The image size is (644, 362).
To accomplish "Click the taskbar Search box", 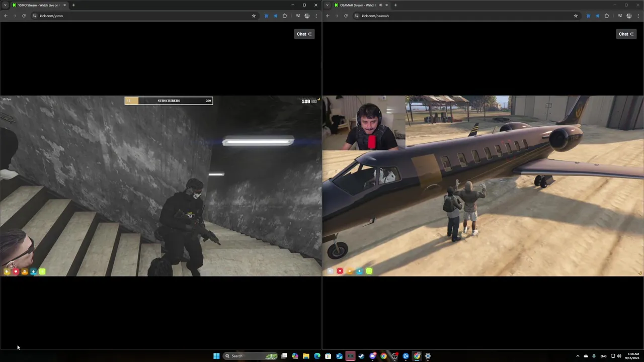I will coord(251,356).
